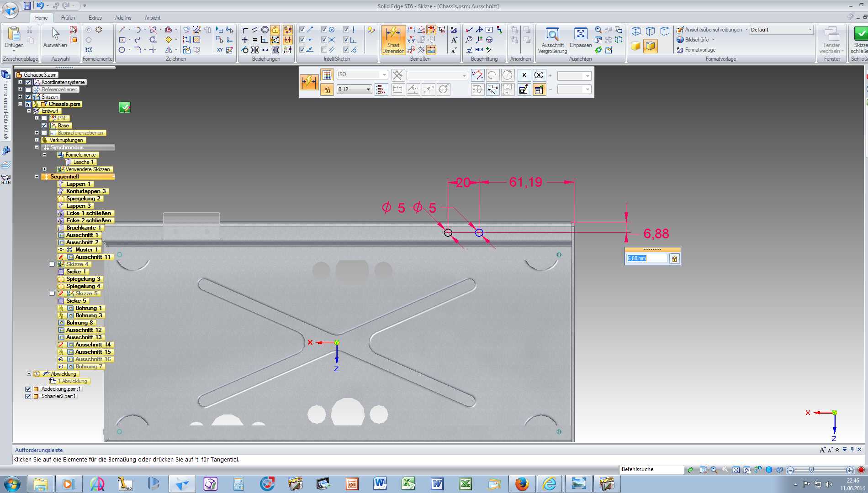Open Ansichtsüberschreibungen dropdown arrow
Viewport: 868px width, 493px height.
click(746, 30)
